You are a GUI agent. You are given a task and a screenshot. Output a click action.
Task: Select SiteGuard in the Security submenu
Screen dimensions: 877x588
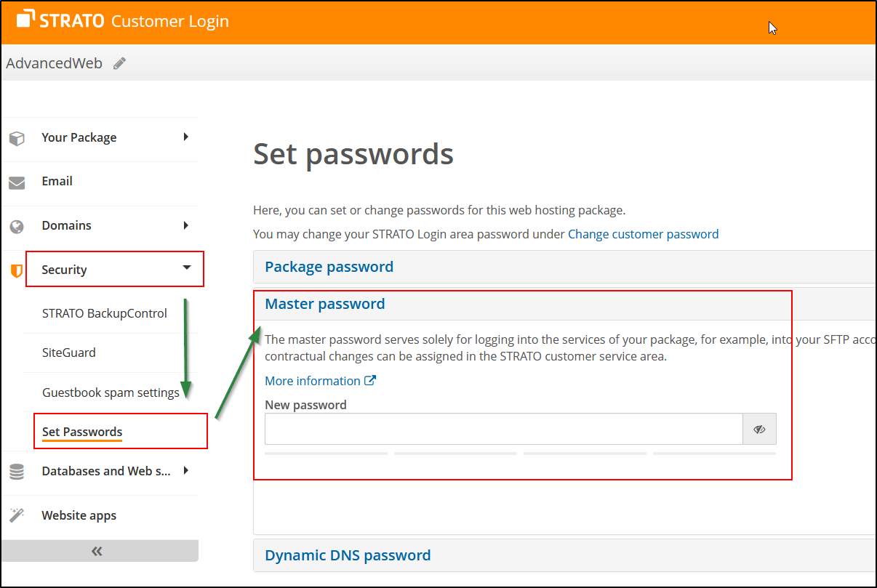click(x=69, y=353)
